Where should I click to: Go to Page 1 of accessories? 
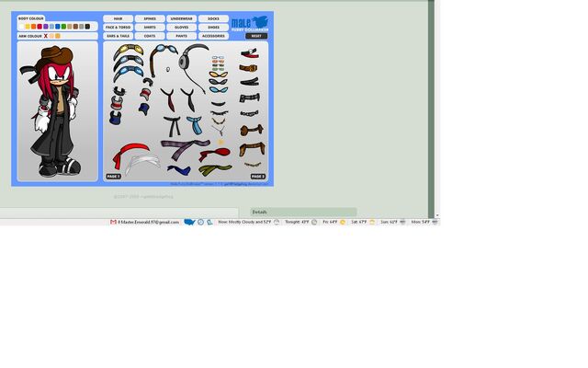point(113,176)
